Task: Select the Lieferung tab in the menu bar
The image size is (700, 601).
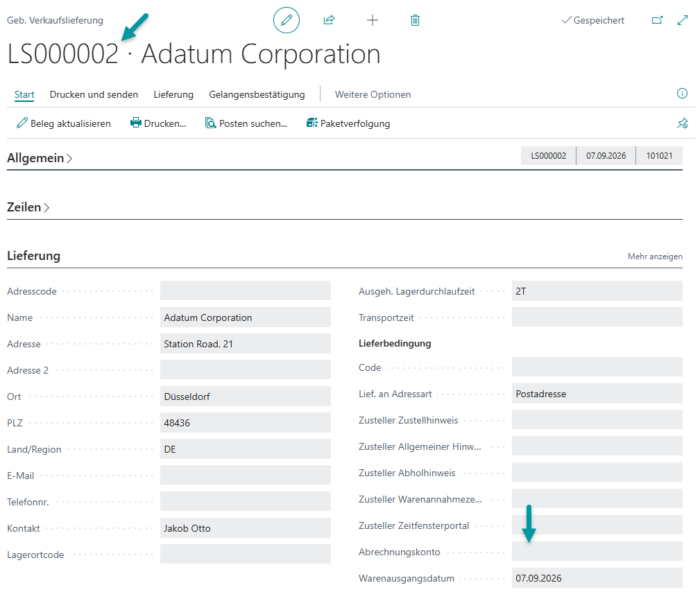Action: [173, 94]
